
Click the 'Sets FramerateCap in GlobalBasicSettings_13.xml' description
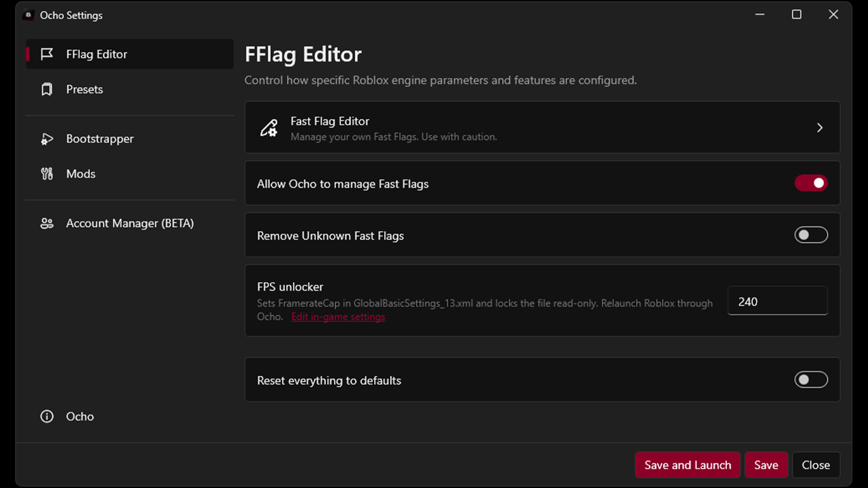[485, 310]
